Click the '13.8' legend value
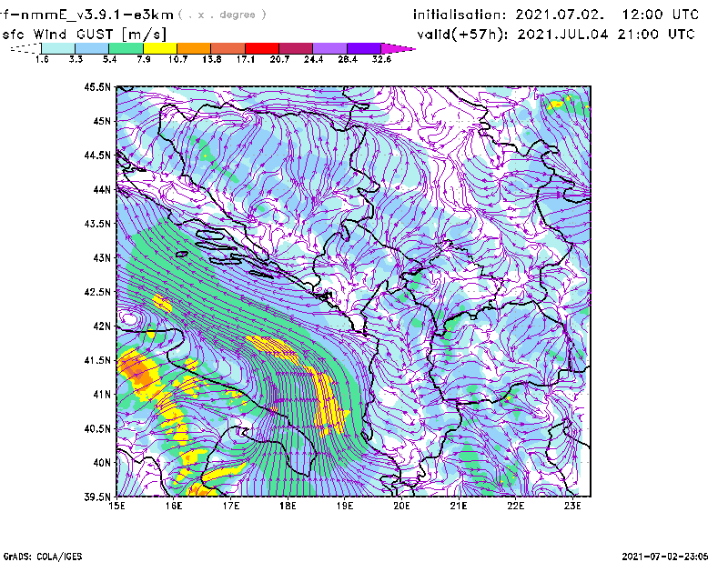The height and width of the screenshot is (562, 728). click(x=212, y=59)
